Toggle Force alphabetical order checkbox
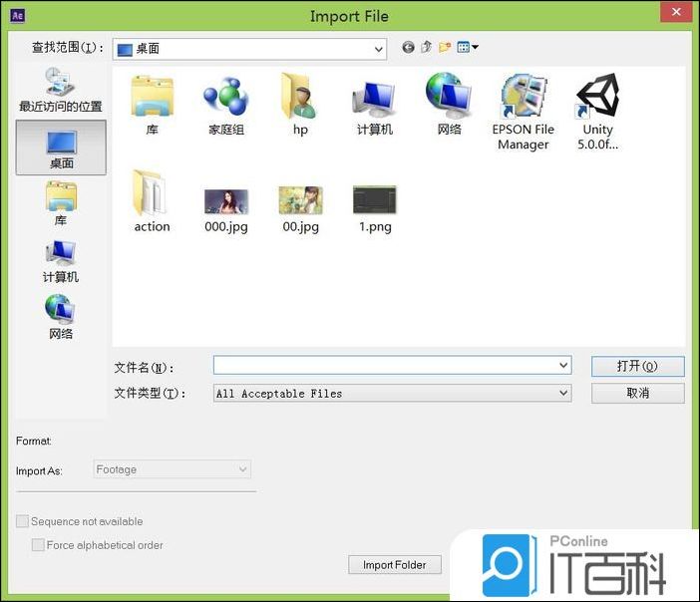 39,545
